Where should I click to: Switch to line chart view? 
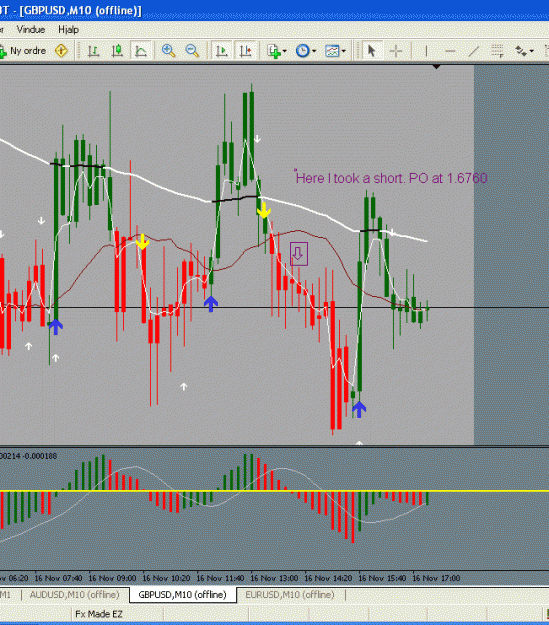[x=141, y=51]
